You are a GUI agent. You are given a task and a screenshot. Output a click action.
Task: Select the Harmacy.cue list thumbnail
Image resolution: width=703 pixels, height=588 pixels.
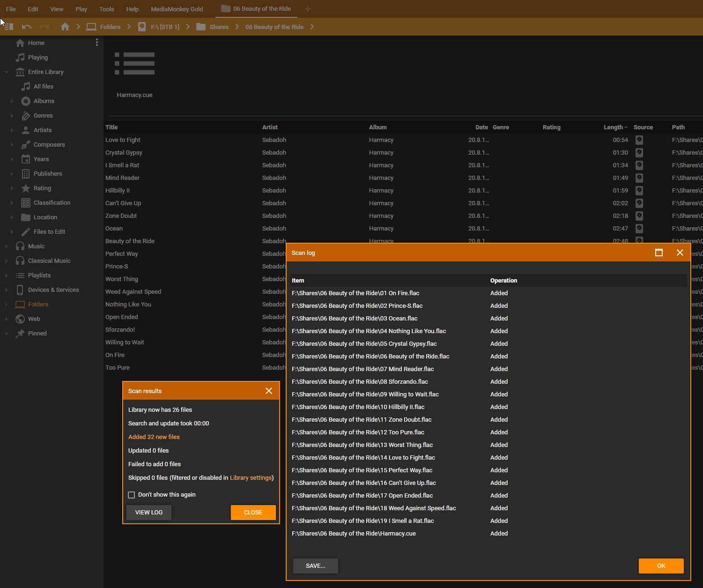[x=134, y=64]
